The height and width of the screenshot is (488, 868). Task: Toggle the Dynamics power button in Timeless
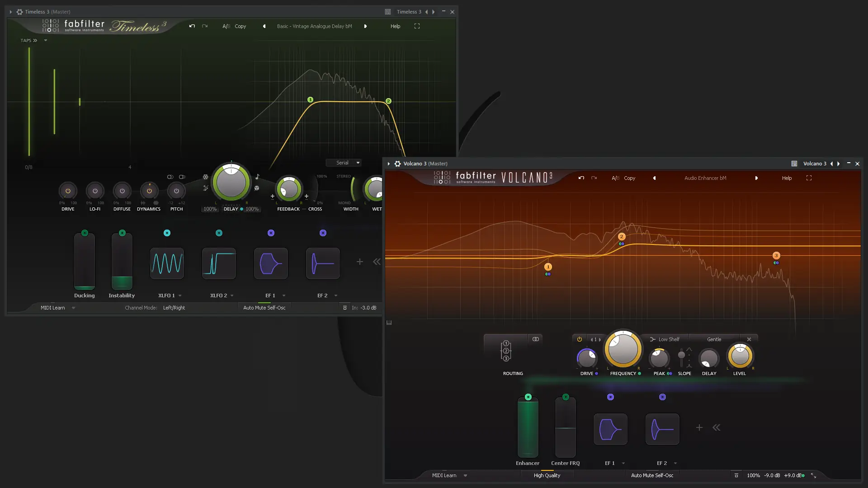click(149, 191)
